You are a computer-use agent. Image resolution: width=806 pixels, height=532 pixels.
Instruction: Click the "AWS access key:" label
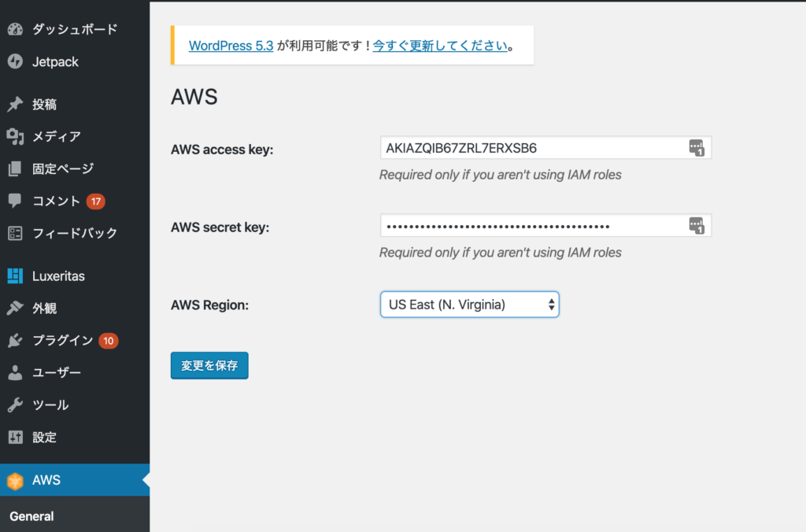click(222, 150)
